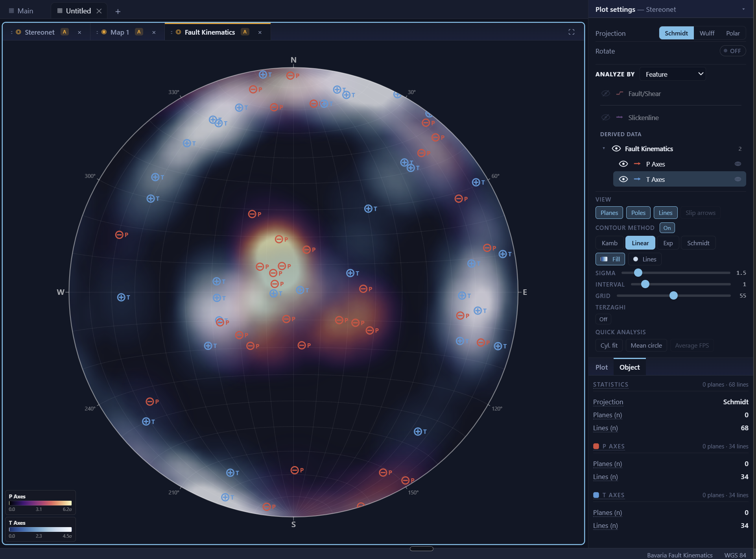
Task: Hide T Axes with eye icon
Action: tap(623, 179)
